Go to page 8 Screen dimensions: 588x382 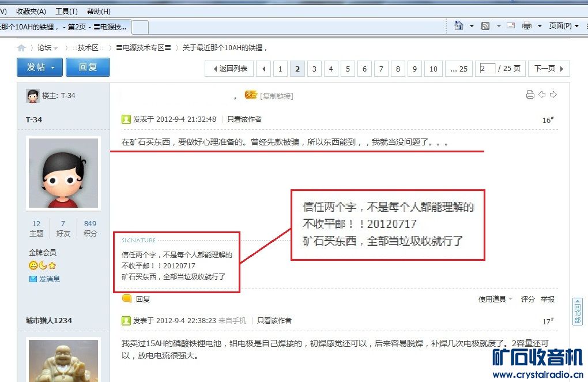[x=398, y=69]
